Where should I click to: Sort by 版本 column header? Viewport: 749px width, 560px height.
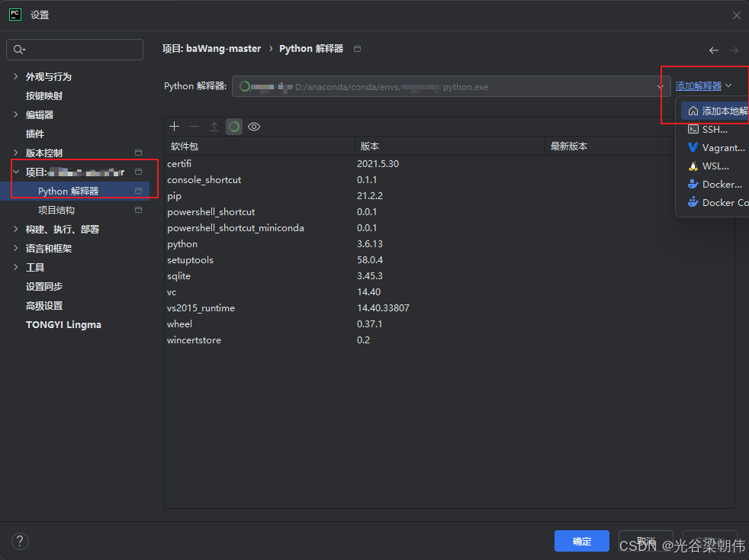click(450, 146)
